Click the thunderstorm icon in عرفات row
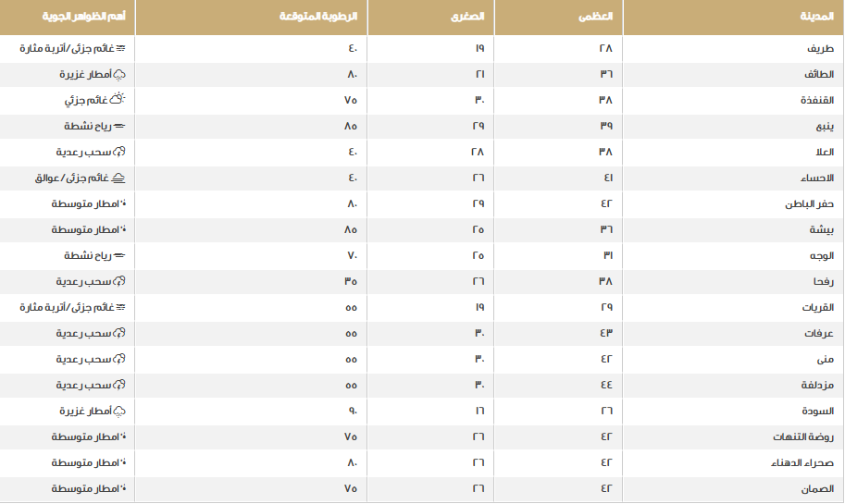Image resolution: width=845 pixels, height=504 pixels. pos(119,333)
